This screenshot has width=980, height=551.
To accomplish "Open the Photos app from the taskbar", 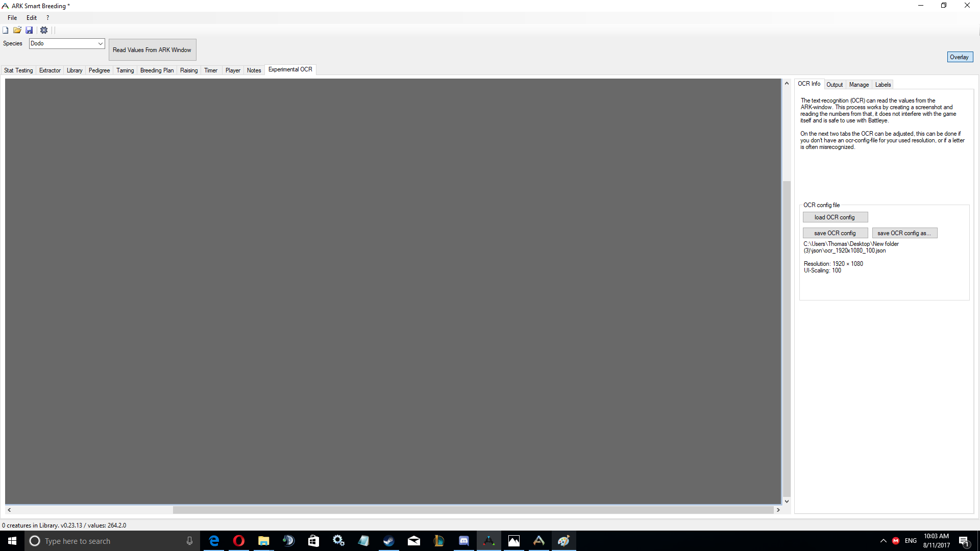I will click(x=514, y=541).
